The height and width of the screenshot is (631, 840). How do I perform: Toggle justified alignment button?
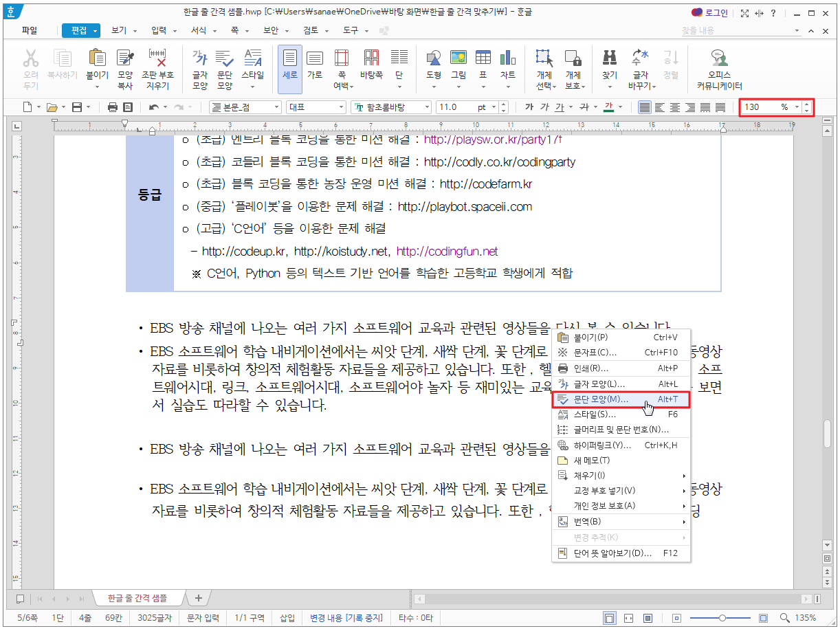point(645,107)
